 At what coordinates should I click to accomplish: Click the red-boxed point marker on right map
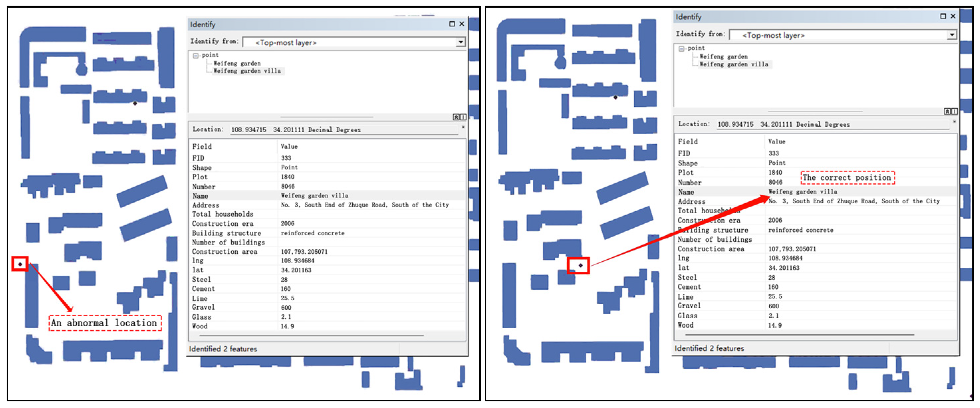(x=580, y=265)
